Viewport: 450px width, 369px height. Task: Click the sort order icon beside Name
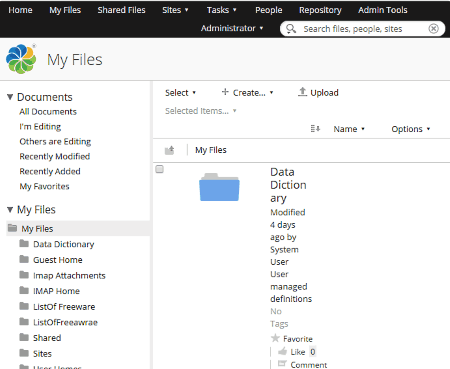(315, 129)
